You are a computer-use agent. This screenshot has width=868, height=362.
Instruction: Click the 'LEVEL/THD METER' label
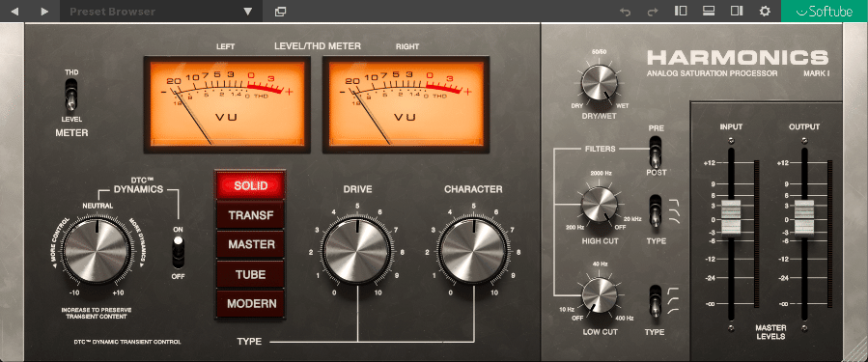tap(318, 46)
